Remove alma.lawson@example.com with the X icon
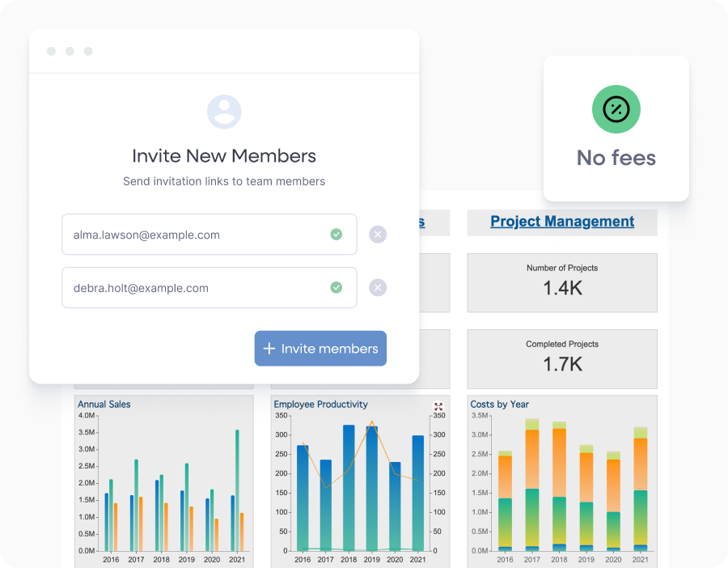Screen dimensions: 728x568 tap(378, 235)
